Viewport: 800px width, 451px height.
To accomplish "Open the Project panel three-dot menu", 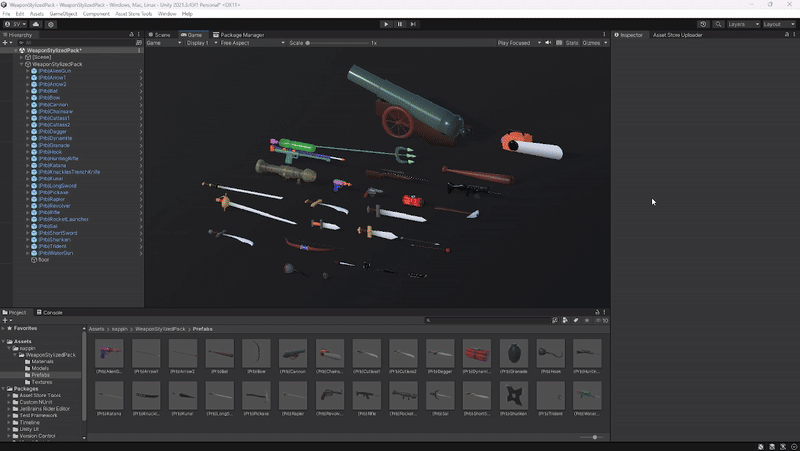I will point(604,312).
